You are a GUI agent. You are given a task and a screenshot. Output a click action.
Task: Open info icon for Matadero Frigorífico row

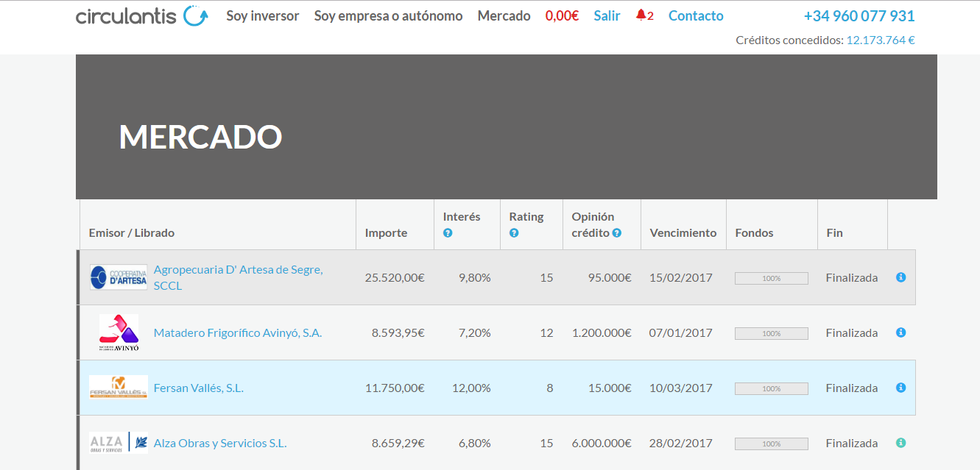[x=900, y=332]
